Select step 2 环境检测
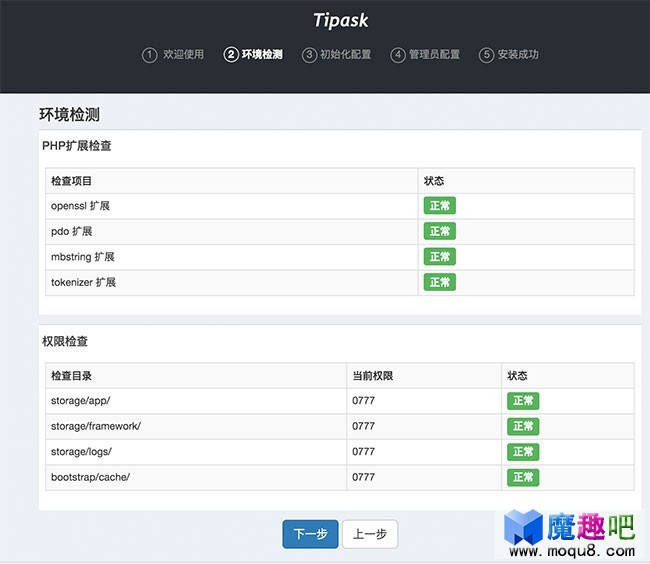The height and width of the screenshot is (564, 650). tap(253, 55)
